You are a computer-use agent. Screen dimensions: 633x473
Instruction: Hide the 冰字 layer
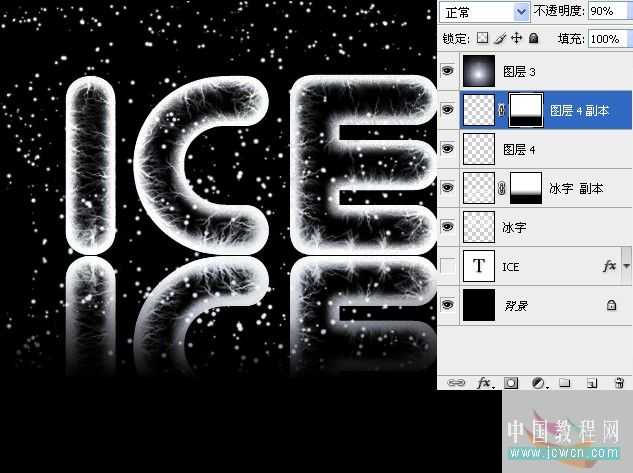pyautogui.click(x=447, y=227)
